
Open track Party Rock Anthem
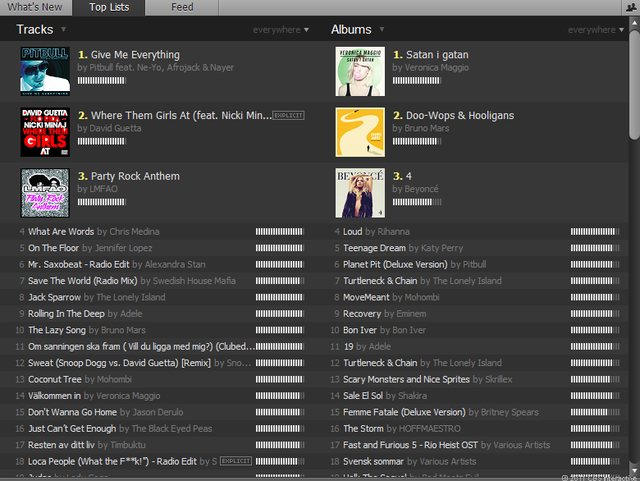135,176
